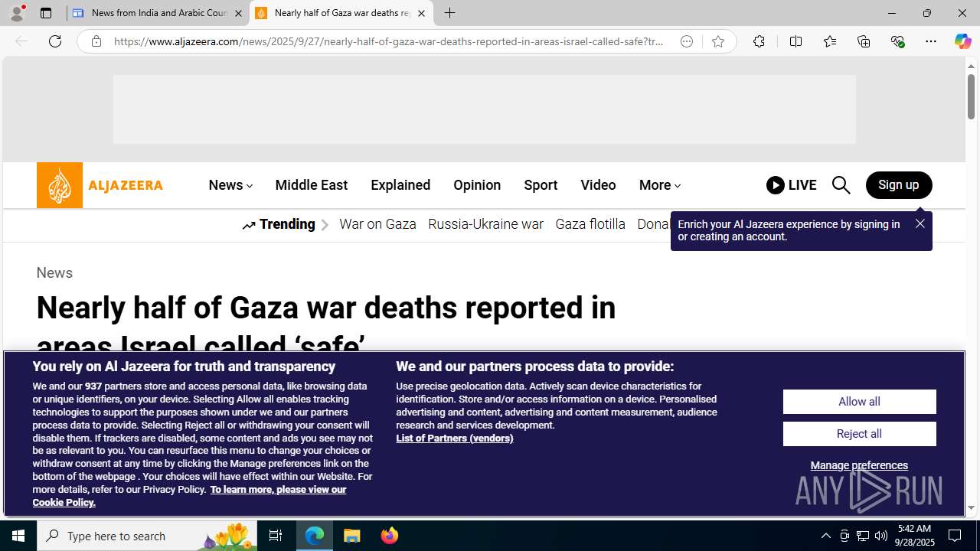The width and height of the screenshot is (980, 551).
Task: Open Browser essentials icon
Action: pos(897,41)
